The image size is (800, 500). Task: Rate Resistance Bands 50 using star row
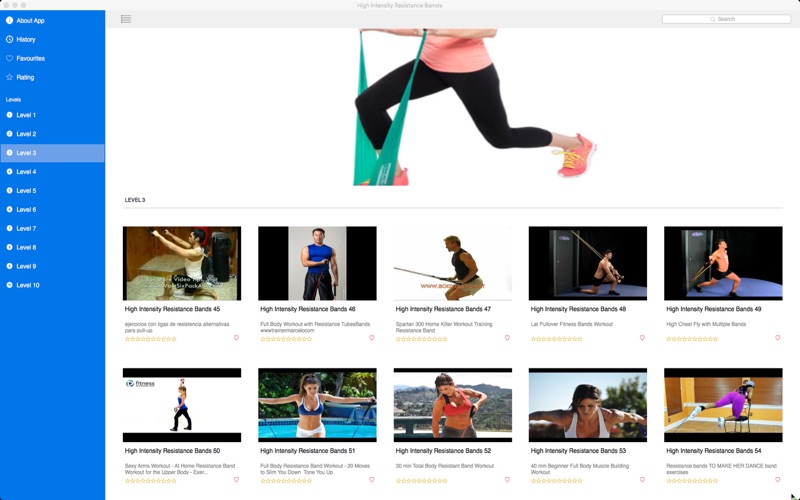[x=151, y=481]
